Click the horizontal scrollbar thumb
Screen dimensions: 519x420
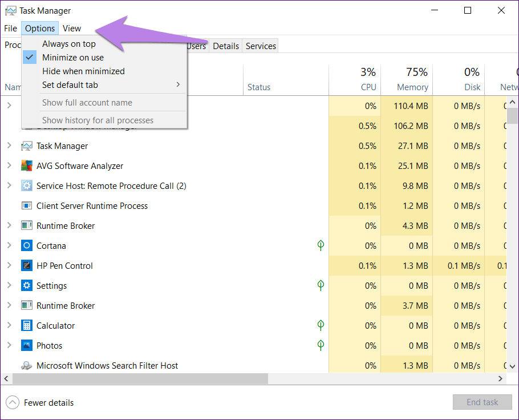pos(140,378)
